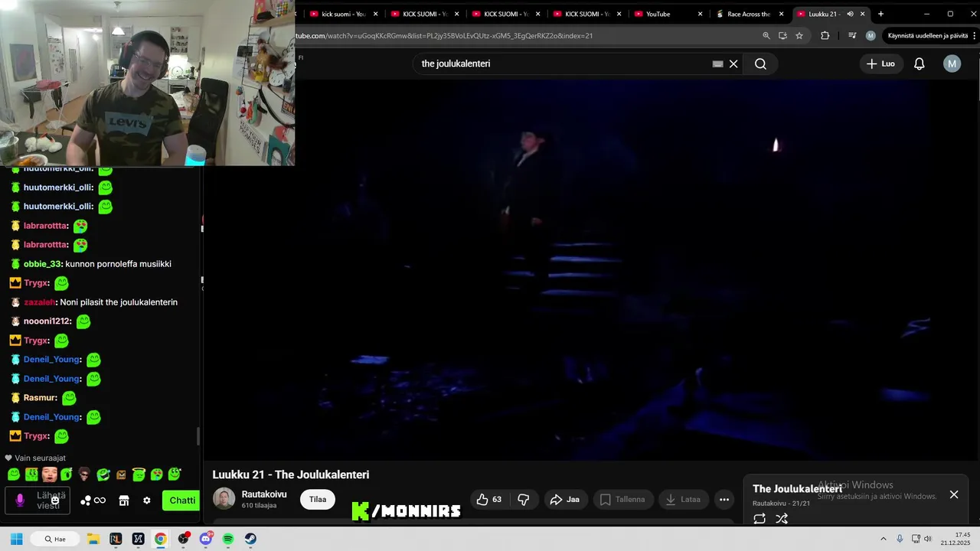
Task: Expand the system tray hidden icons
Action: (883, 539)
